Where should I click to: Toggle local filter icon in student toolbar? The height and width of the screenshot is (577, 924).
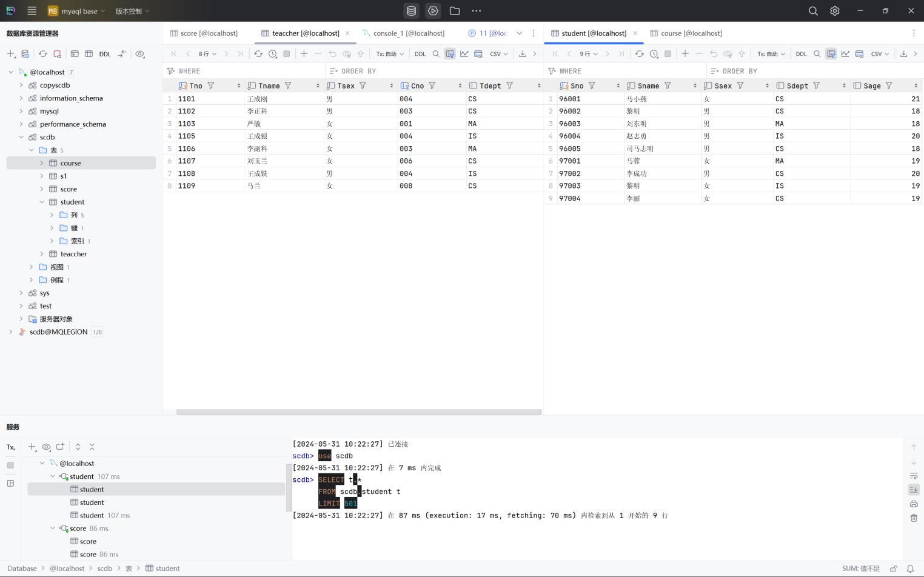tap(831, 54)
